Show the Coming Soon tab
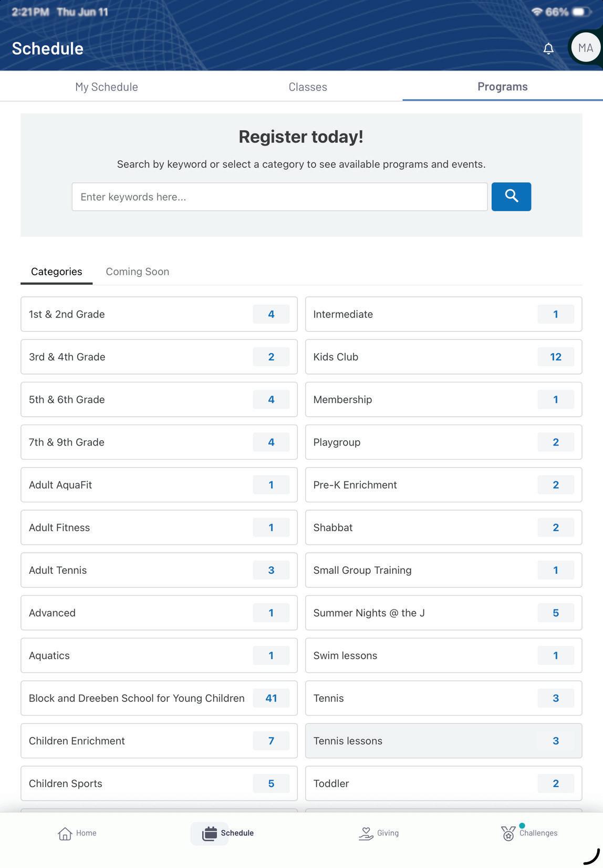 coord(138,272)
